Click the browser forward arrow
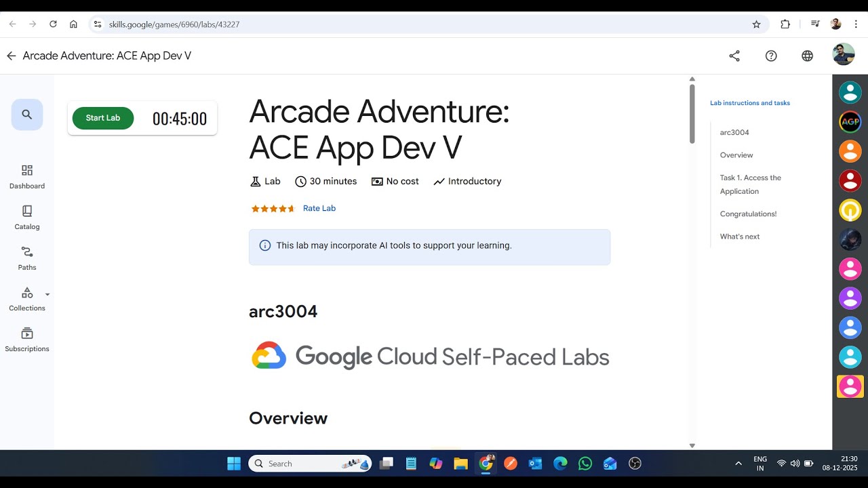The image size is (868, 488). [x=33, y=24]
